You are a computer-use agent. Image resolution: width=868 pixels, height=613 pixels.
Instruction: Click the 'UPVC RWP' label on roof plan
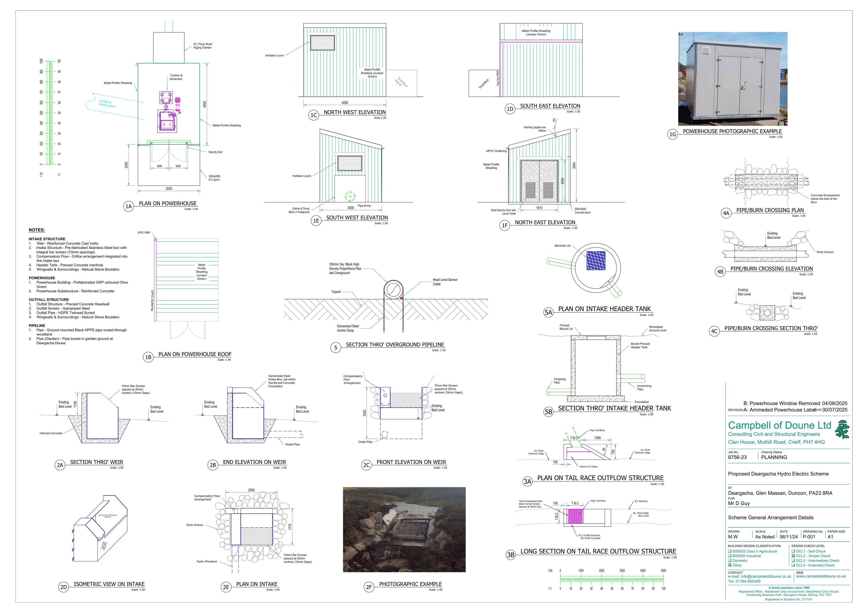click(x=144, y=233)
